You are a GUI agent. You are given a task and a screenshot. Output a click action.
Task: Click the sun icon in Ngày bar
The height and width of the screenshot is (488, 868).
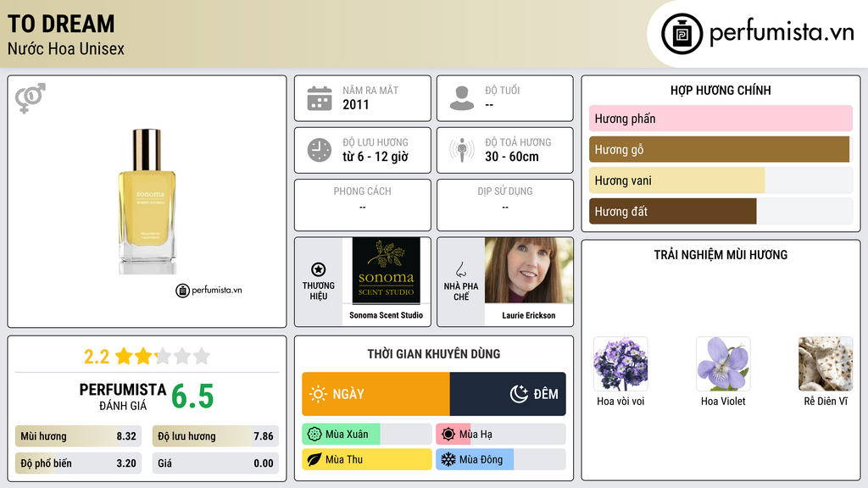[319, 394]
